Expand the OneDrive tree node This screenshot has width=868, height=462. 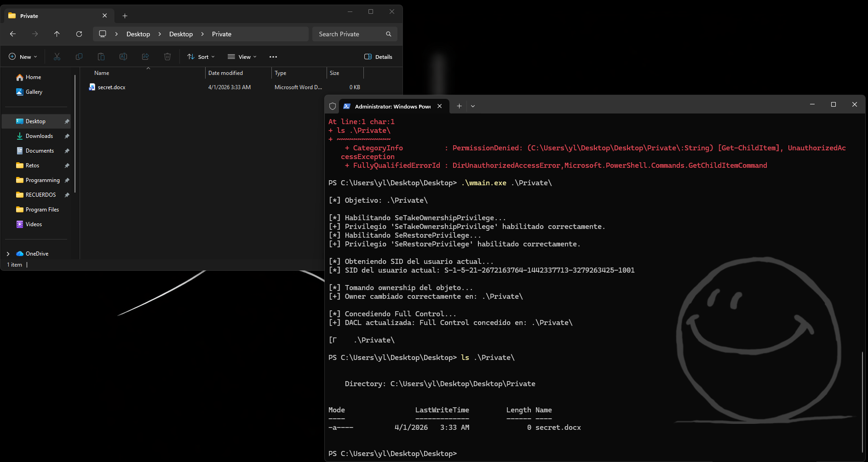point(8,254)
